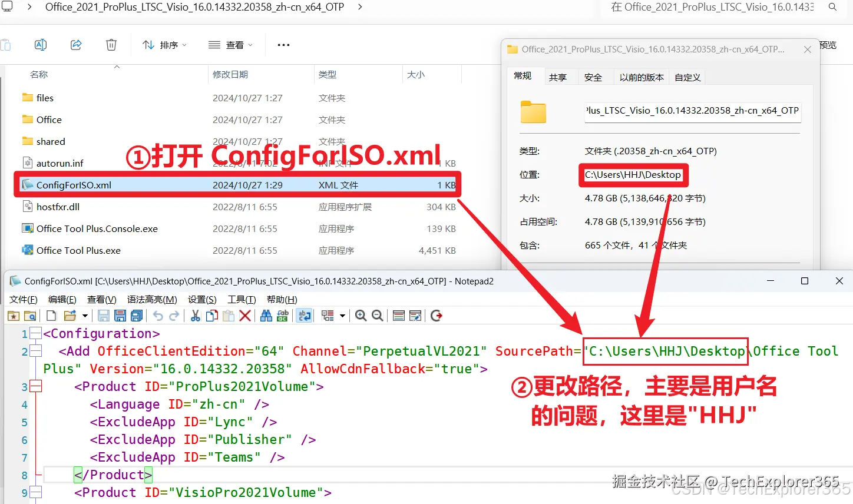Select the files folder row
This screenshot has width=853, height=504.
coord(238,98)
